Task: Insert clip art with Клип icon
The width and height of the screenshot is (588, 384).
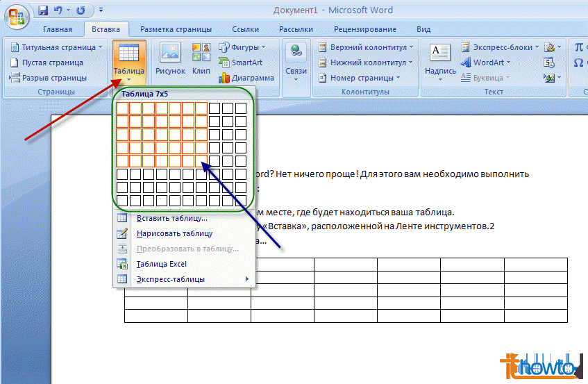Action: [x=201, y=59]
